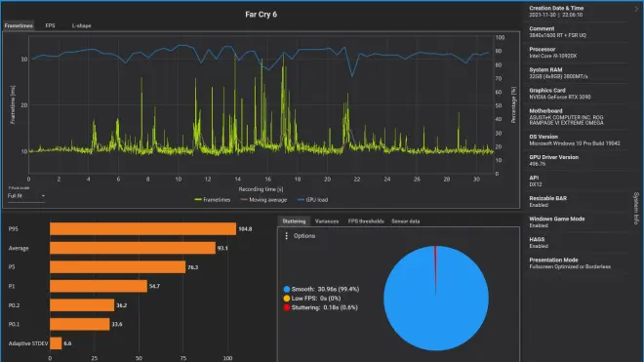Click the 'Creation Date & Time' entry
Screen dimensions: 644x362
point(556,11)
